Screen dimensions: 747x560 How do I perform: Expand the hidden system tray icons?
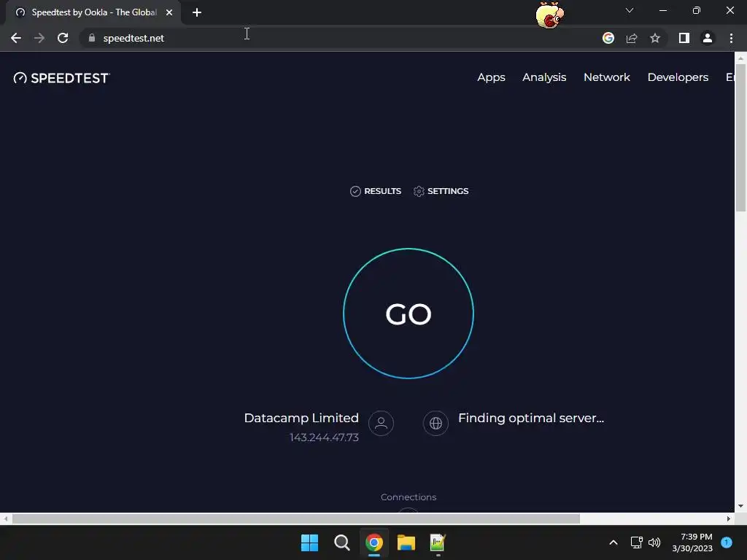pyautogui.click(x=614, y=542)
